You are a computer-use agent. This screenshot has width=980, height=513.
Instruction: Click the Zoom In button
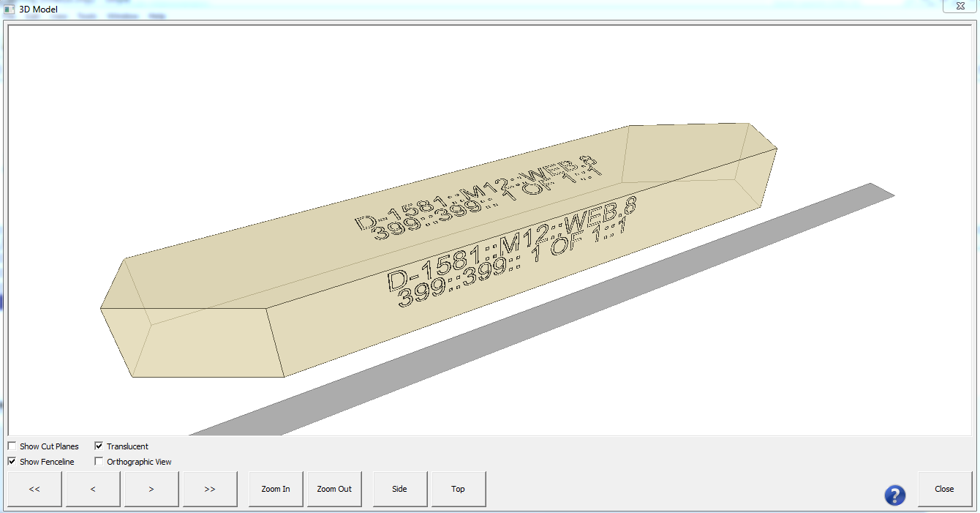276,489
